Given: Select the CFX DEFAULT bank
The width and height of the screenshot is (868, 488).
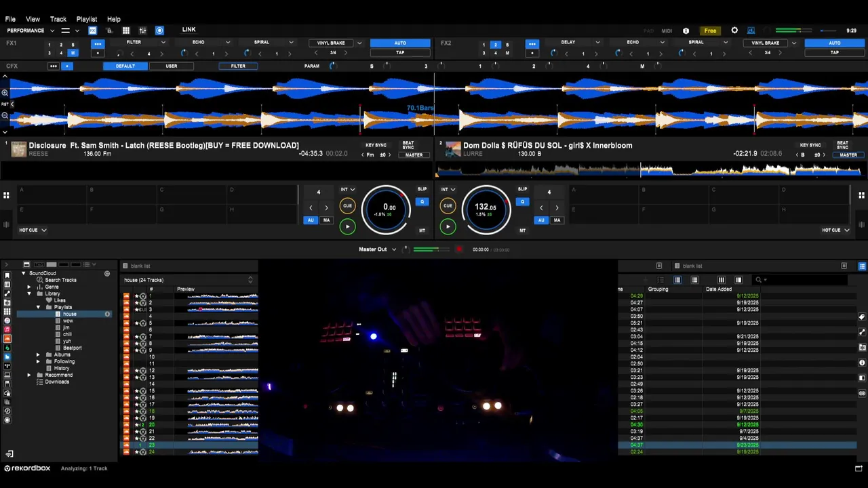Looking at the screenshot, I should 125,66.
